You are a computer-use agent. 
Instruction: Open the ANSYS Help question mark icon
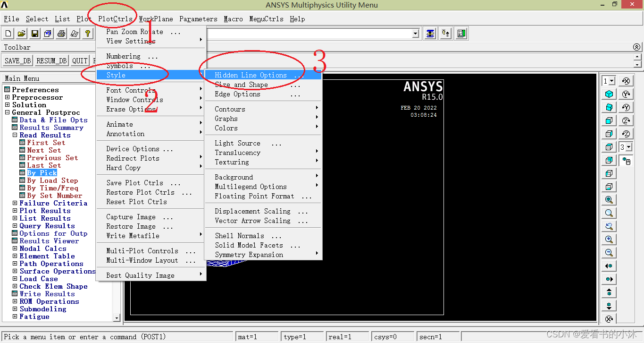87,34
